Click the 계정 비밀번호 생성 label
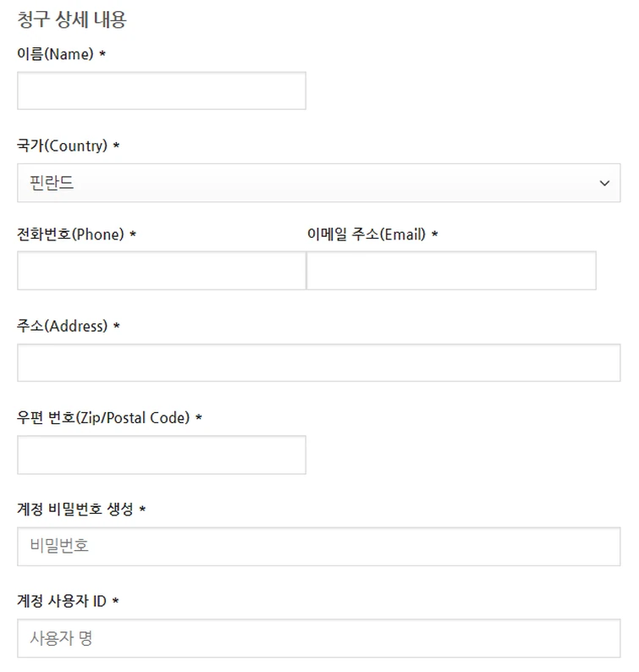 (75, 509)
